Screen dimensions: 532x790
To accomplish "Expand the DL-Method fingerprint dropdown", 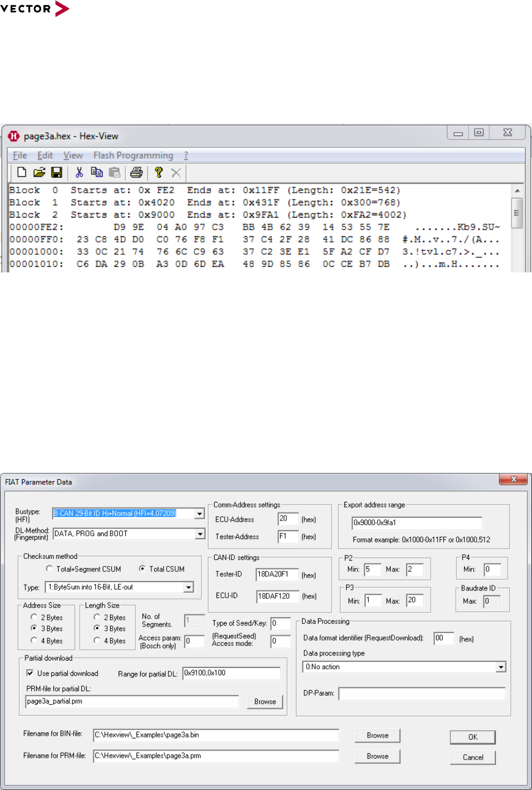I will pyautogui.click(x=199, y=534).
